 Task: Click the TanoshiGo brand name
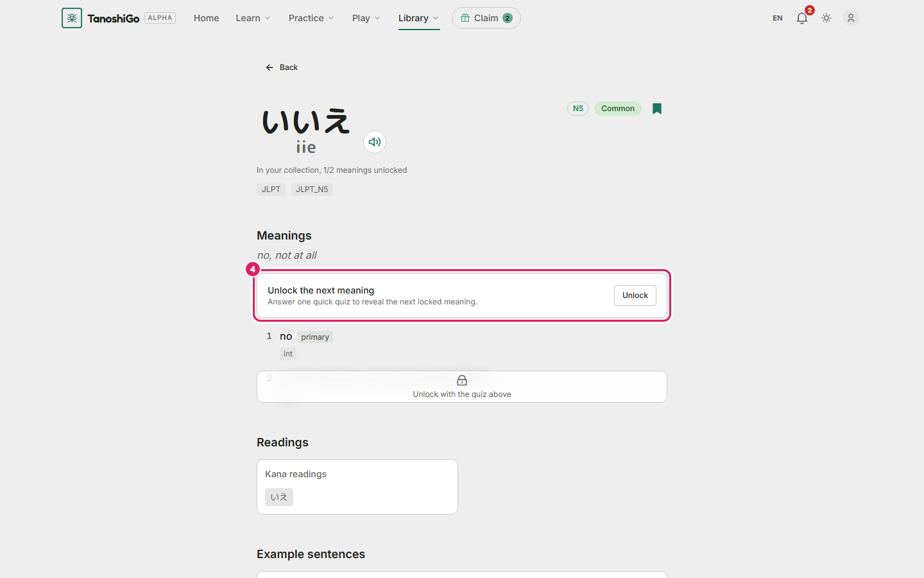[x=114, y=18]
